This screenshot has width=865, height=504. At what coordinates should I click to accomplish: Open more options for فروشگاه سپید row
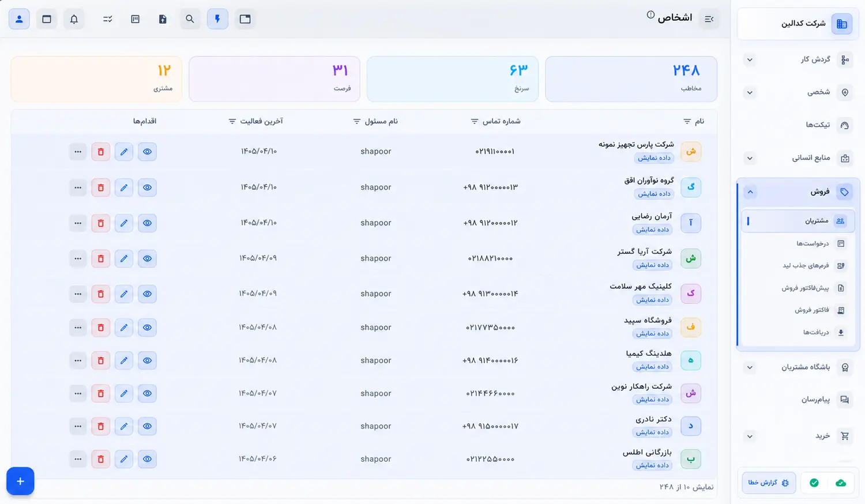pos(78,328)
